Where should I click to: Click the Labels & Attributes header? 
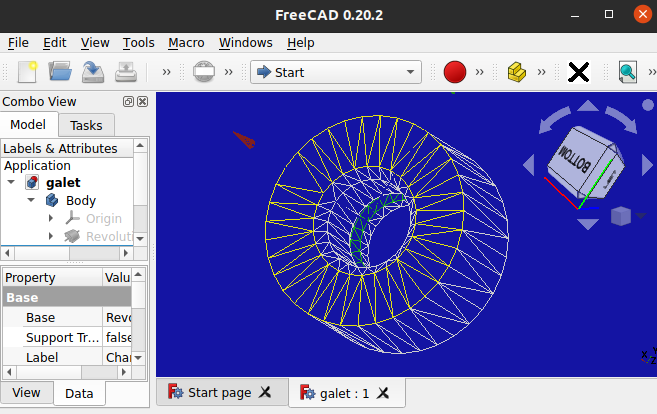[x=67, y=148]
